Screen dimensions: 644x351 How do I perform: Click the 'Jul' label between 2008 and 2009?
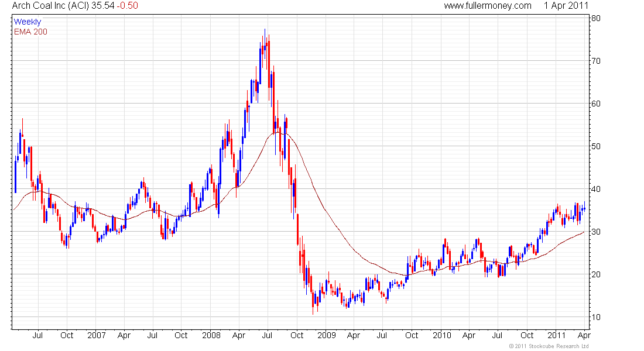267,335
